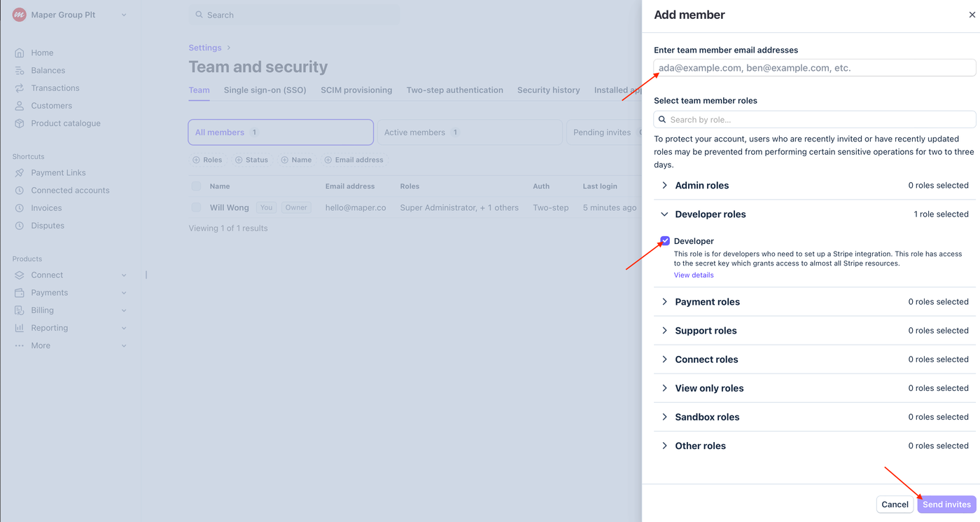
Task: Click the Payment Links shortcut icon
Action: [x=20, y=173]
